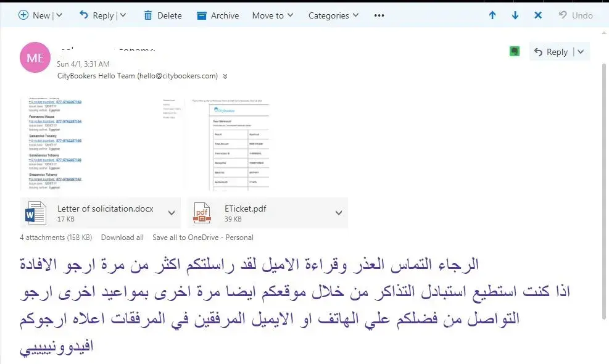This screenshot has height=364, width=609.
Task: Click the message pane vertical scrollbar
Action: point(604,191)
